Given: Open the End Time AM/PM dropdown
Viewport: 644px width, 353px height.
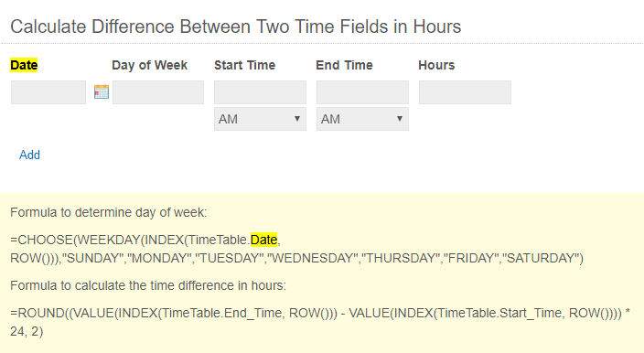Looking at the screenshot, I should coord(362,119).
